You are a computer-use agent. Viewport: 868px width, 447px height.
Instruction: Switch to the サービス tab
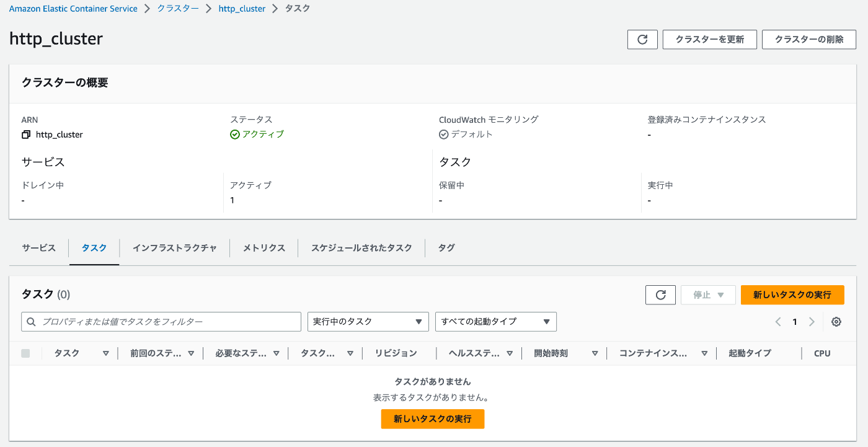(39, 248)
